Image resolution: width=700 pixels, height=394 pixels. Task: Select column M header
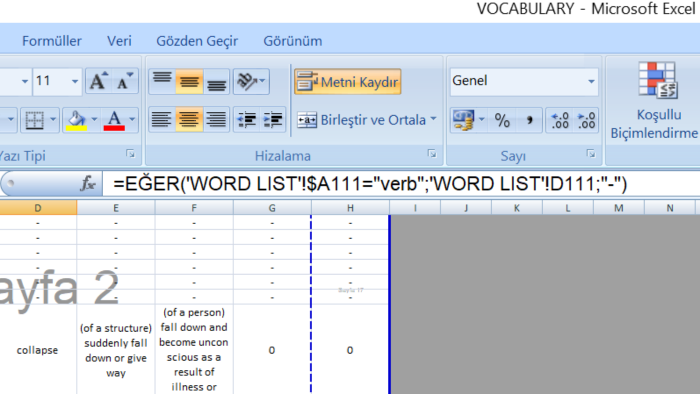click(619, 208)
